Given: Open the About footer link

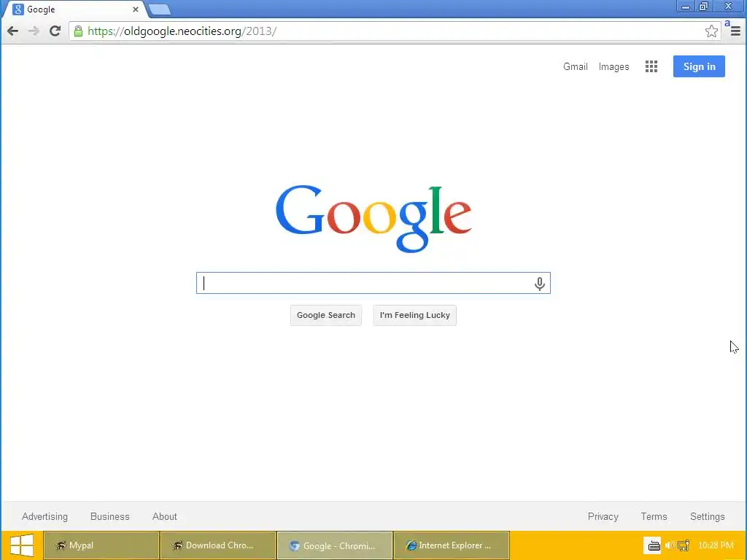Looking at the screenshot, I should point(164,517).
